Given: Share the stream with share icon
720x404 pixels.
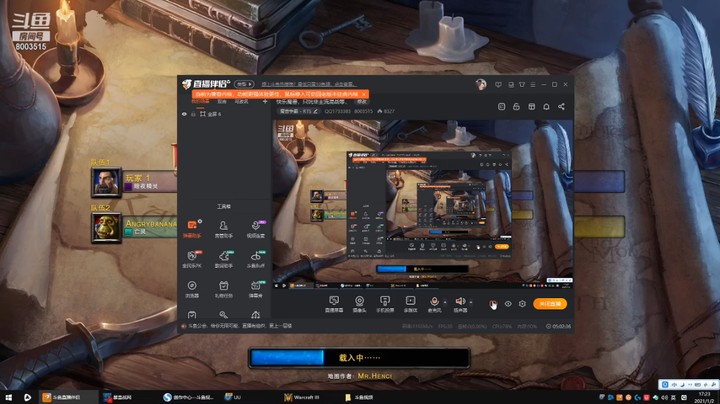Looking at the screenshot, I should point(561,107).
